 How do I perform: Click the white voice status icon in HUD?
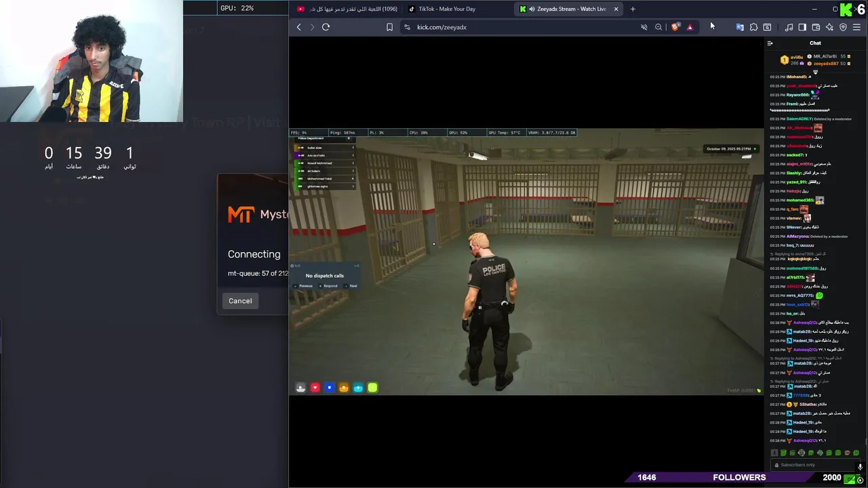pyautogui.click(x=300, y=388)
